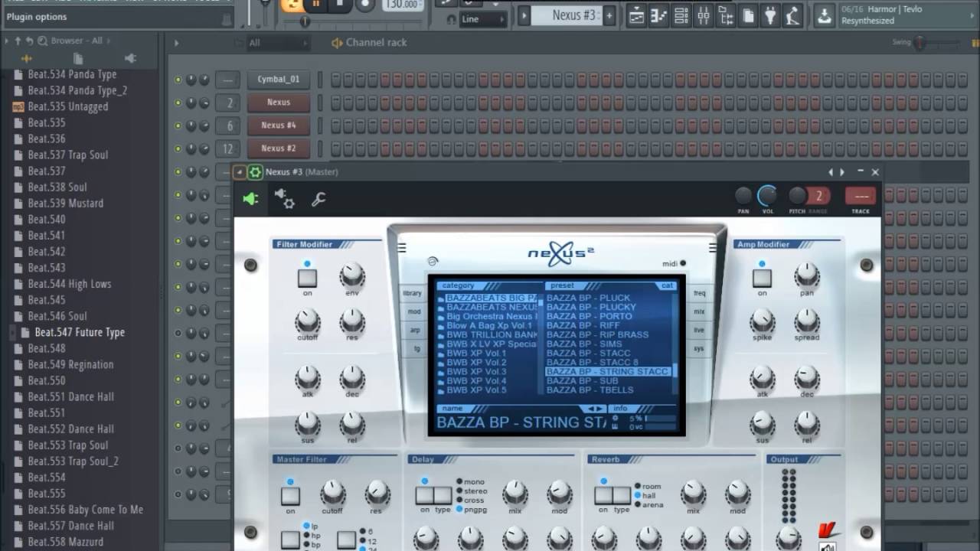Click the stop button in the transport

point(340,5)
